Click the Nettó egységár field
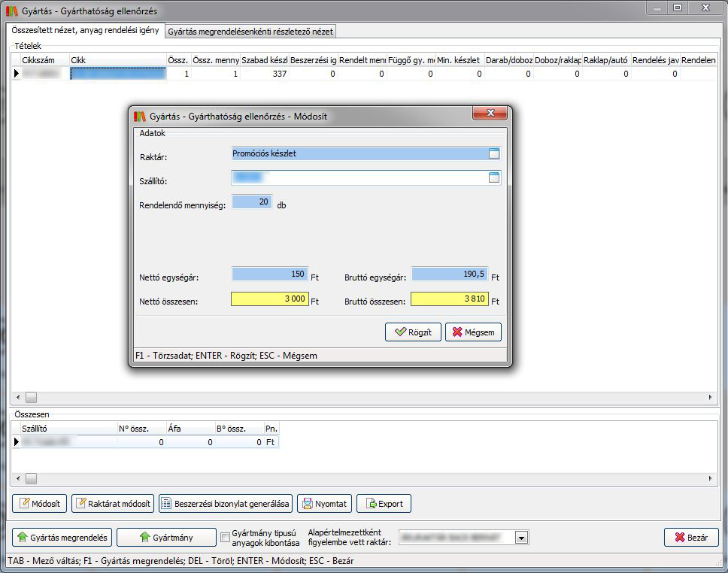The image size is (728, 573). click(270, 275)
